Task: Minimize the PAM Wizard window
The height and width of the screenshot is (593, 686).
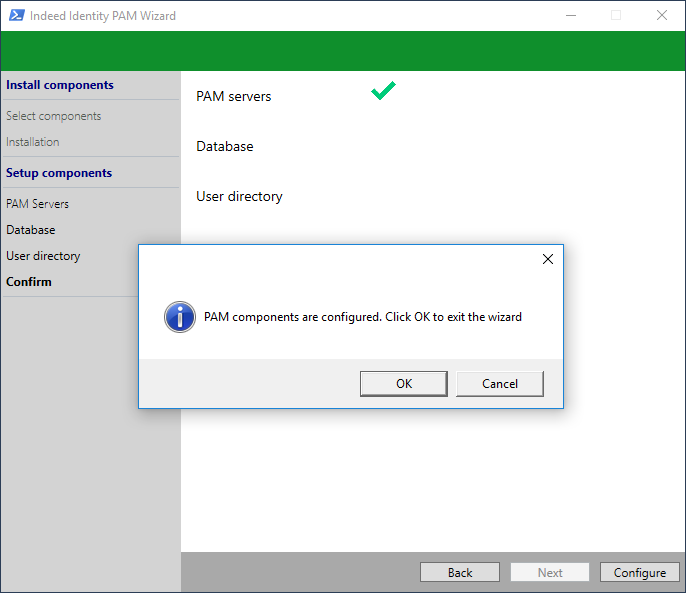Action: [x=570, y=16]
